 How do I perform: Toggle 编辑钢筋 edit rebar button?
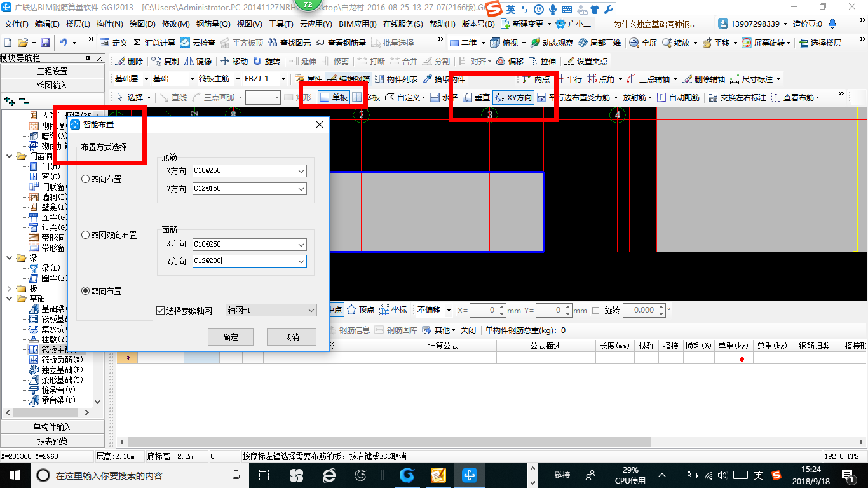click(348, 79)
